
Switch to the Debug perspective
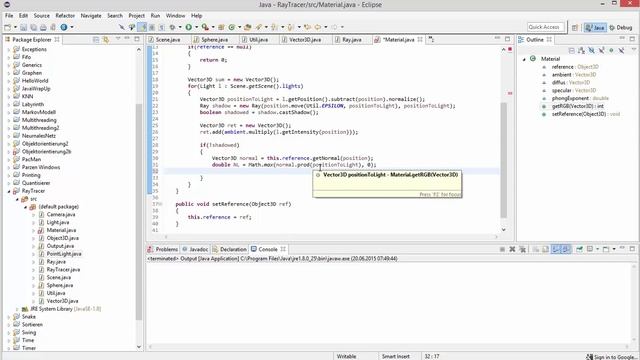[x=621, y=27]
